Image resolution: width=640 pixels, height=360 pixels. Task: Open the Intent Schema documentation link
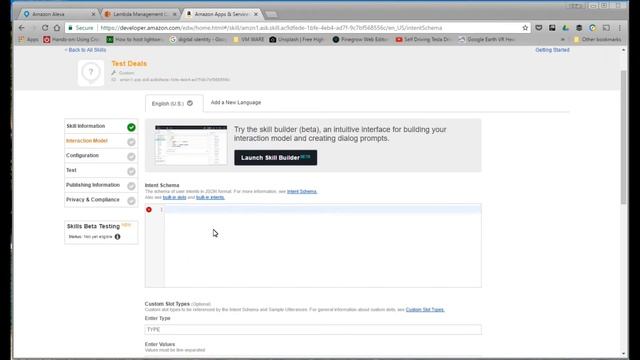[x=302, y=191]
